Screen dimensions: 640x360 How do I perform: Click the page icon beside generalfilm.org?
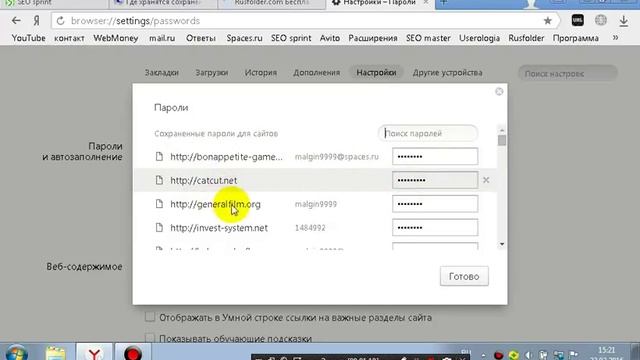point(159,204)
